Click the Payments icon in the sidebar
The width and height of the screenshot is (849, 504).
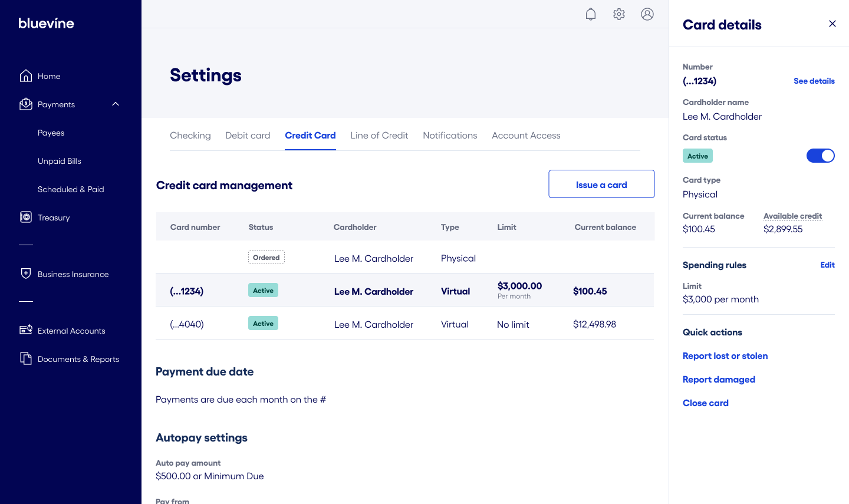click(x=25, y=104)
